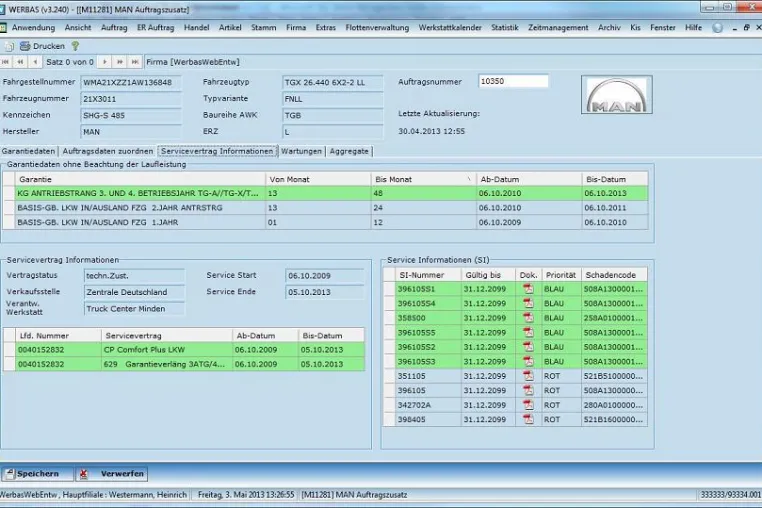Click the Verwerfen button

click(112, 473)
